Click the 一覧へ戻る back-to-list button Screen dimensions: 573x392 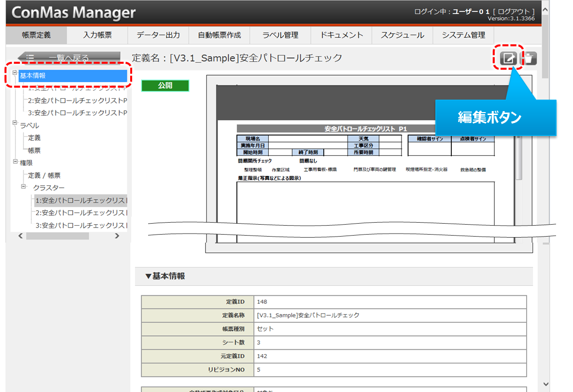coord(69,58)
